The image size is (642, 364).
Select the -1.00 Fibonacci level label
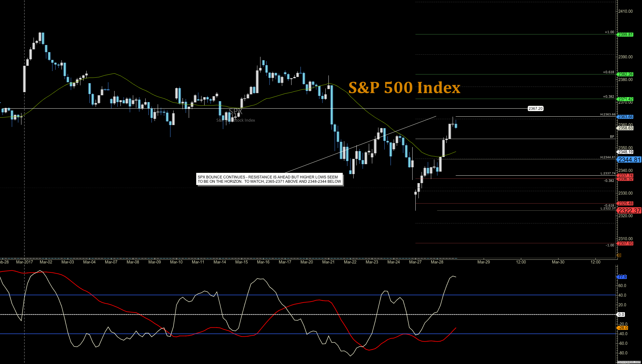[x=610, y=245]
